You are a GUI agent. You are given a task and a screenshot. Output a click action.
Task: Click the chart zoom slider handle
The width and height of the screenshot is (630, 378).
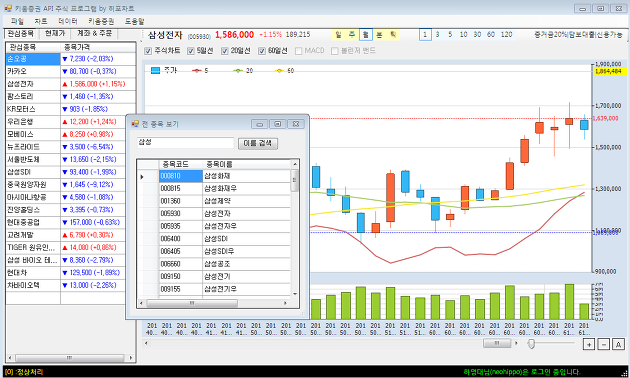(x=531, y=344)
